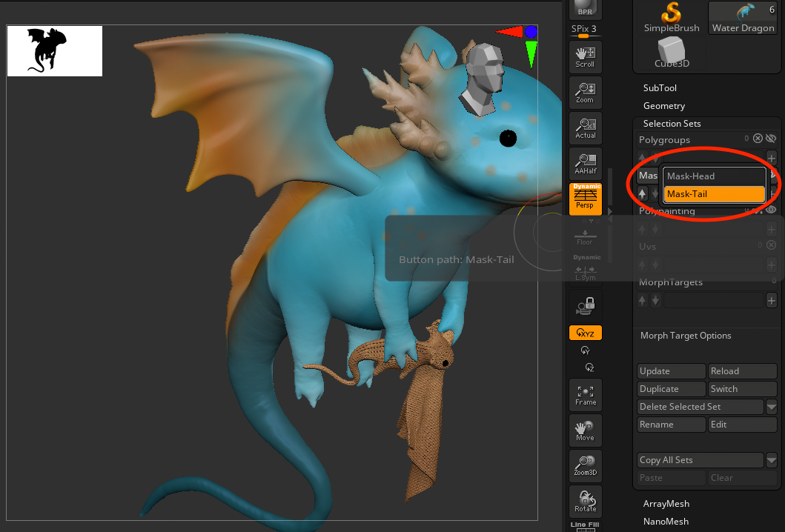
Task: Expand the Geometry section
Action: pos(664,106)
